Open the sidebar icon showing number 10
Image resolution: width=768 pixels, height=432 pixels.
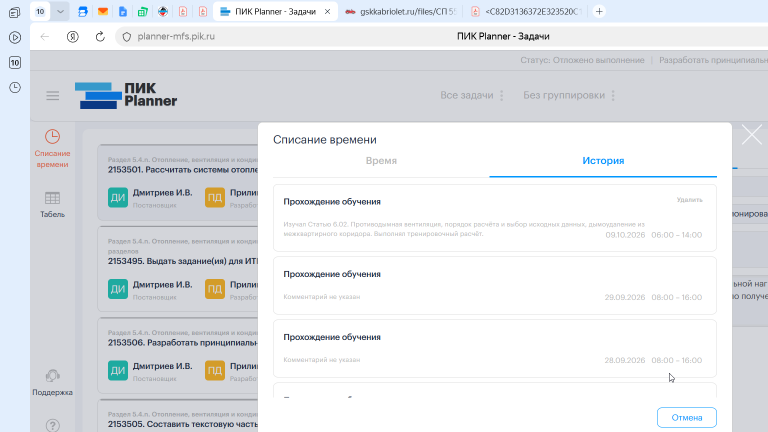[x=15, y=63]
